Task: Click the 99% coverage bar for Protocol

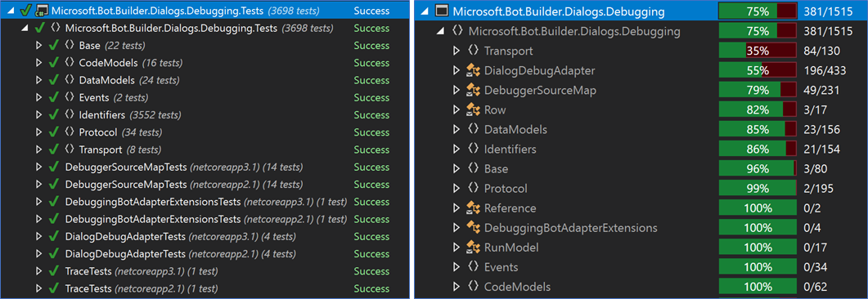Action: pyautogui.click(x=758, y=189)
